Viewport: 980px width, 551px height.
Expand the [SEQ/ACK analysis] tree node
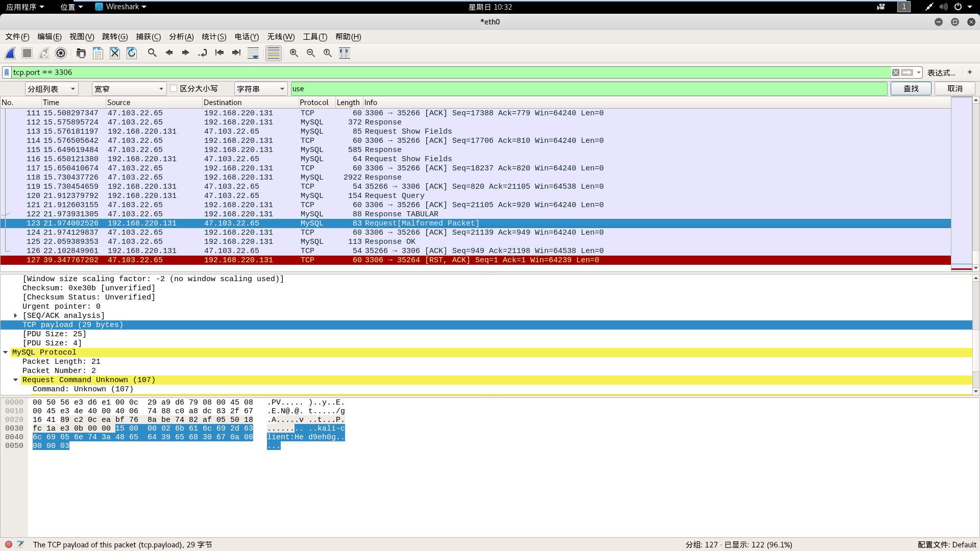click(16, 316)
